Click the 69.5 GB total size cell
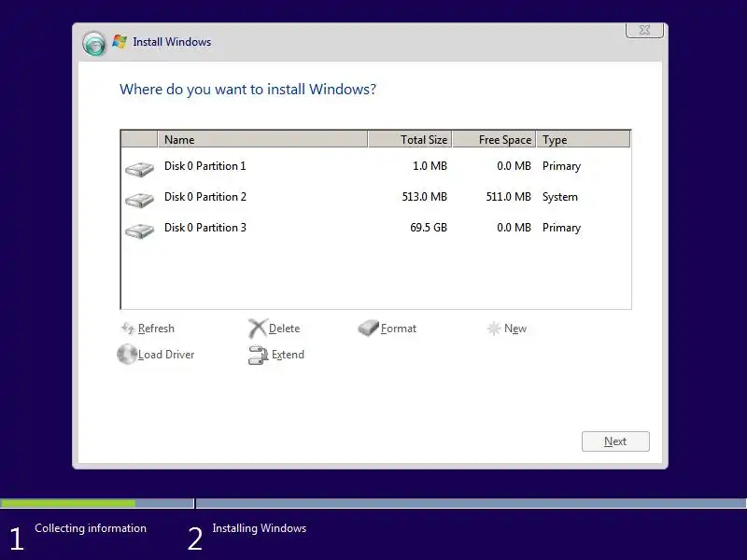The height and width of the screenshot is (560, 747). [429, 228]
